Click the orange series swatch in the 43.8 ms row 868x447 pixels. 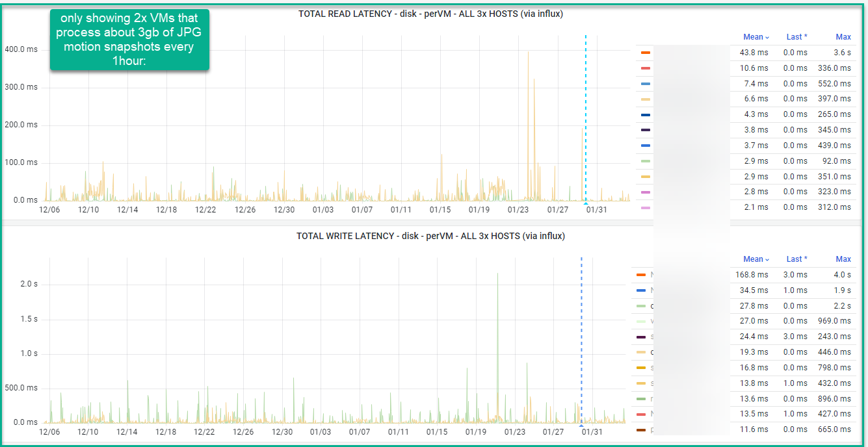click(x=645, y=53)
